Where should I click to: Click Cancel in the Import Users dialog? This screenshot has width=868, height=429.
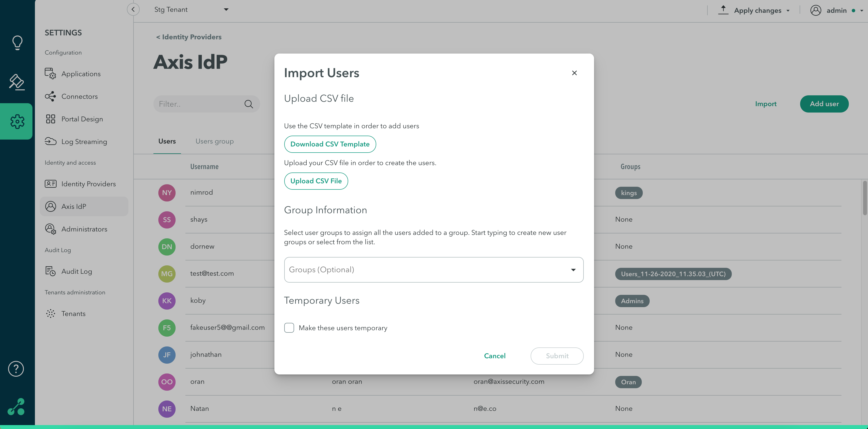click(495, 356)
